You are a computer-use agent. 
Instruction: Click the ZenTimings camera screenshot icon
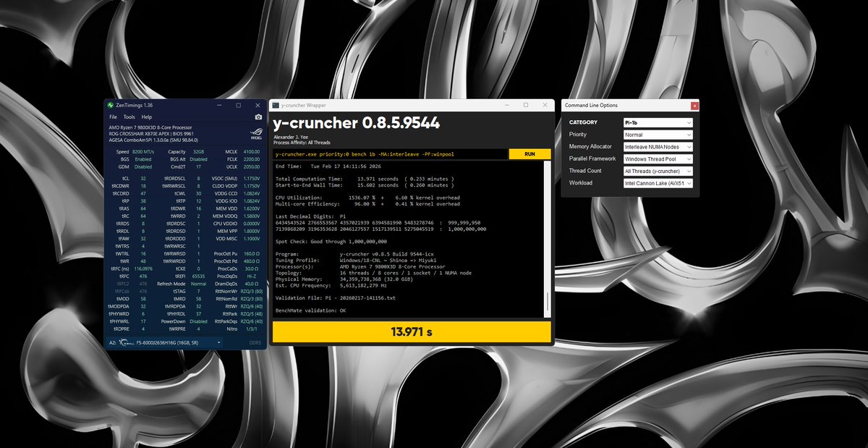[258, 117]
